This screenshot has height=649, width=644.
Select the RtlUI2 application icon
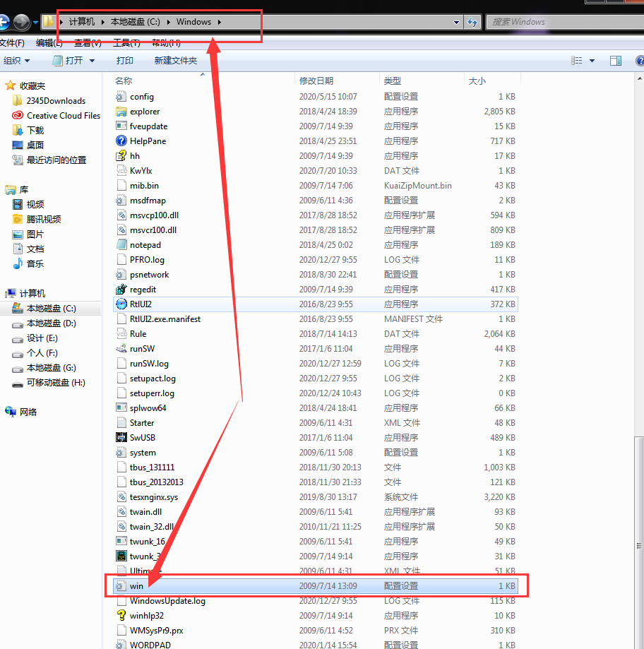click(121, 304)
